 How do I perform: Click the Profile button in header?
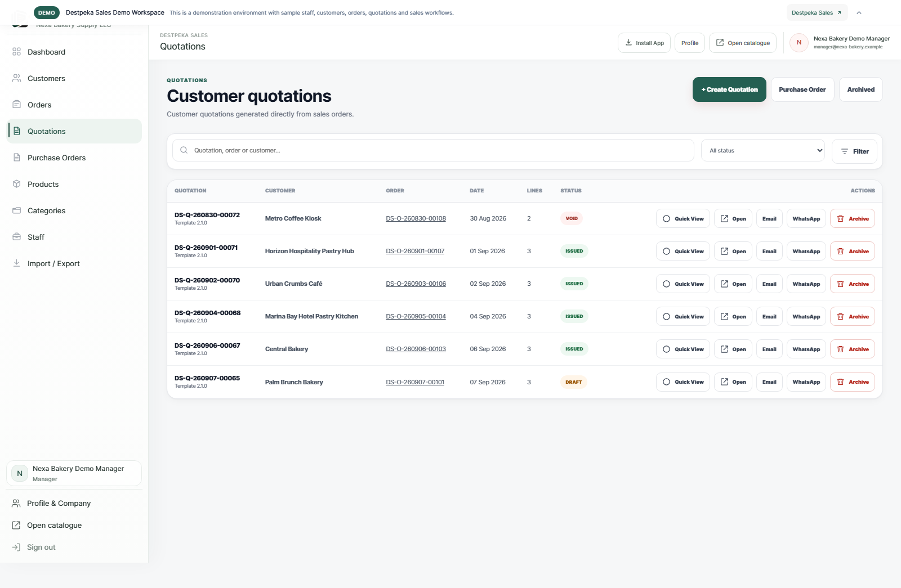click(x=690, y=43)
